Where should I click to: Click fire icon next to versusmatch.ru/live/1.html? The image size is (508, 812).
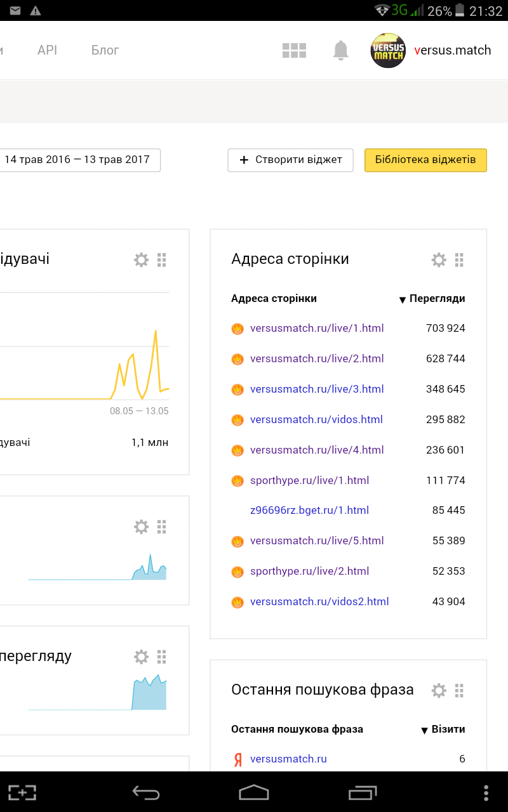[x=237, y=329]
